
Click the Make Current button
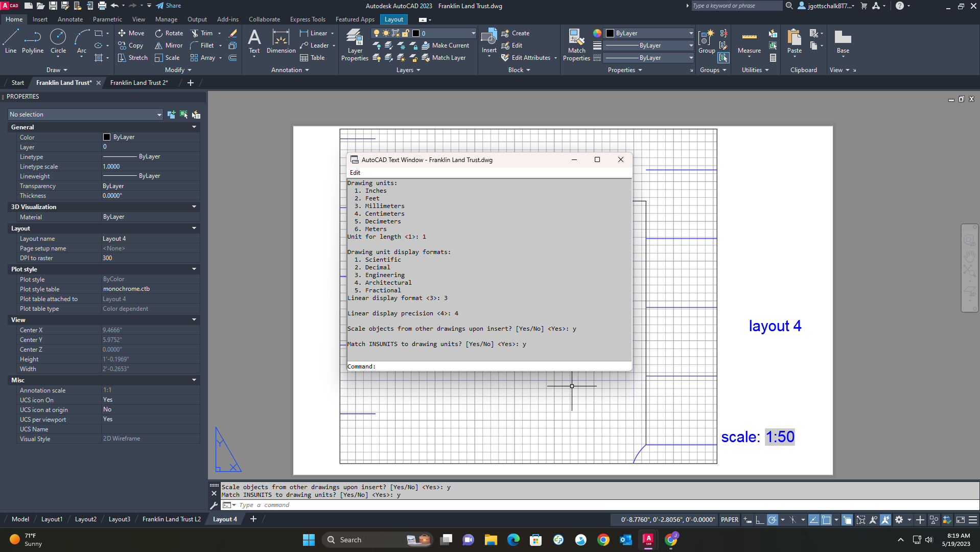[446, 45]
